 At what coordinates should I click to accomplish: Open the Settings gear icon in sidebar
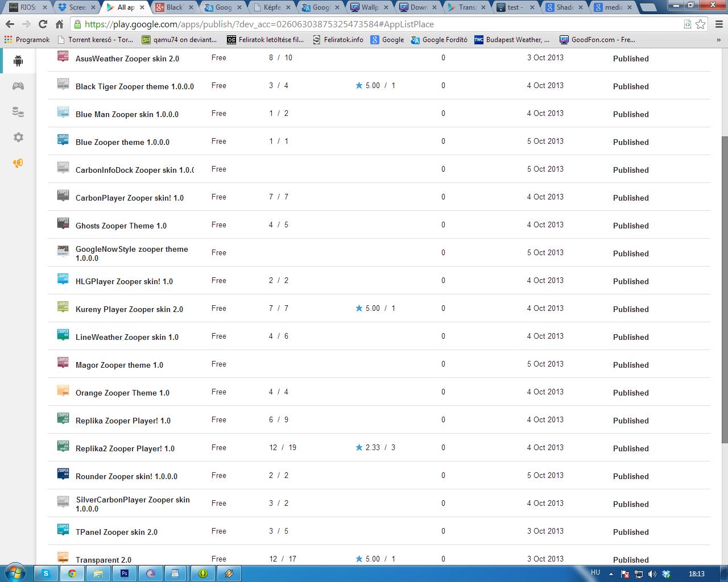18,138
